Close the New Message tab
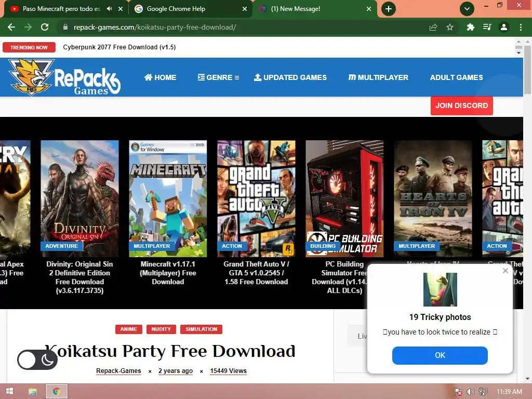This screenshot has width=532, height=399. point(369,9)
